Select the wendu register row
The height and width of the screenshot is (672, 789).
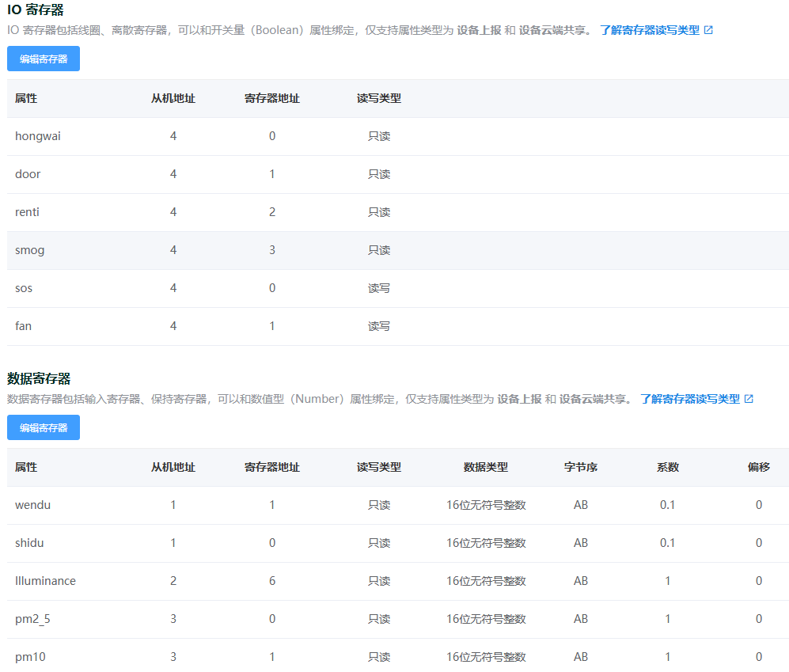[31, 504]
